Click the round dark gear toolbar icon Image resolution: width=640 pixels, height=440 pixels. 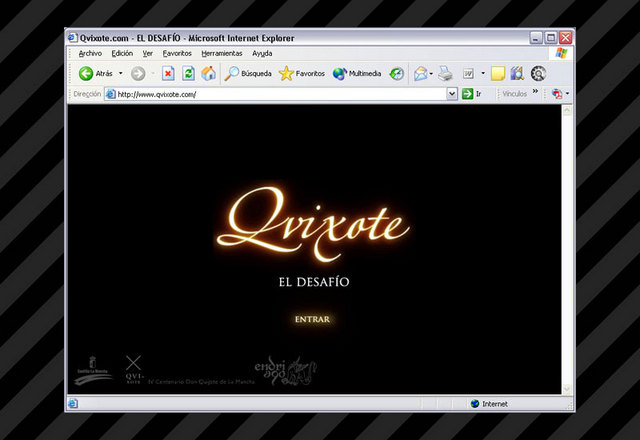[538, 73]
